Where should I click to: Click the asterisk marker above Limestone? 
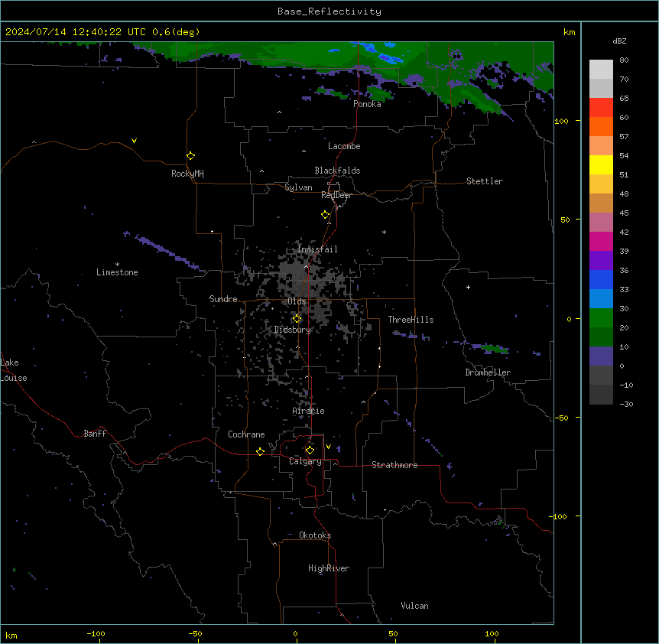[117, 265]
